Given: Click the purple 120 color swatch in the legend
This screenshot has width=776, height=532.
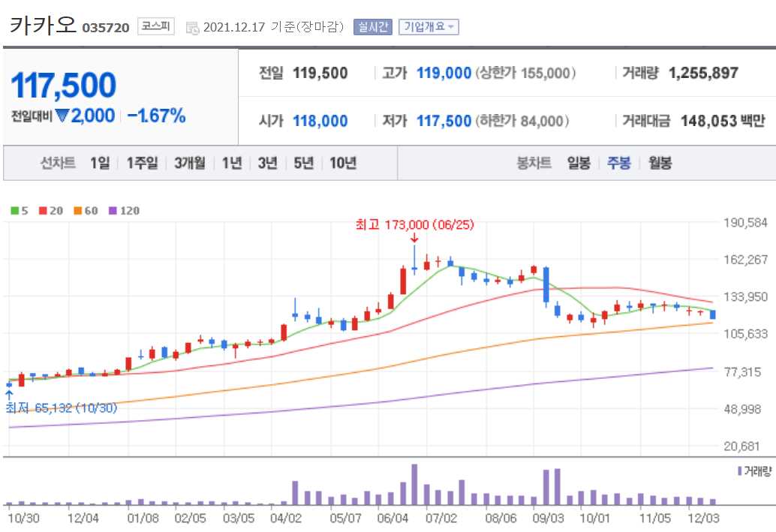Looking at the screenshot, I should pyautogui.click(x=113, y=210).
